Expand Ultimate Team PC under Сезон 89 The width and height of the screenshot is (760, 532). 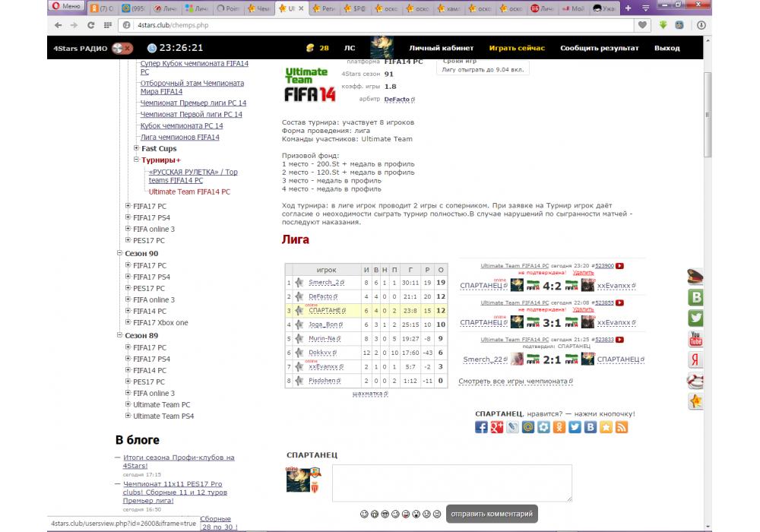(128, 404)
